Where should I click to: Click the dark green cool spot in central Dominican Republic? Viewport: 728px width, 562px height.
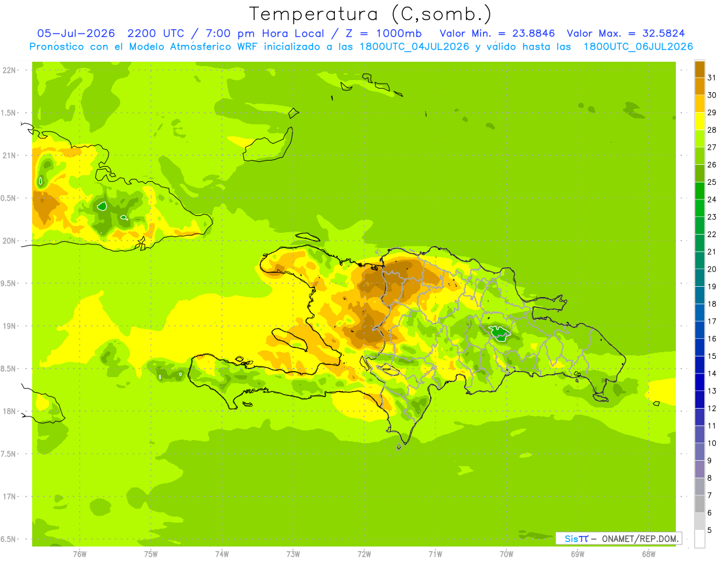[x=500, y=333]
